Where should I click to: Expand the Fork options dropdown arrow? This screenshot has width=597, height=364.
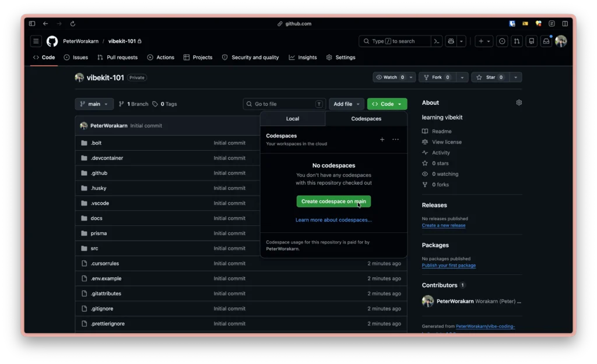(462, 77)
